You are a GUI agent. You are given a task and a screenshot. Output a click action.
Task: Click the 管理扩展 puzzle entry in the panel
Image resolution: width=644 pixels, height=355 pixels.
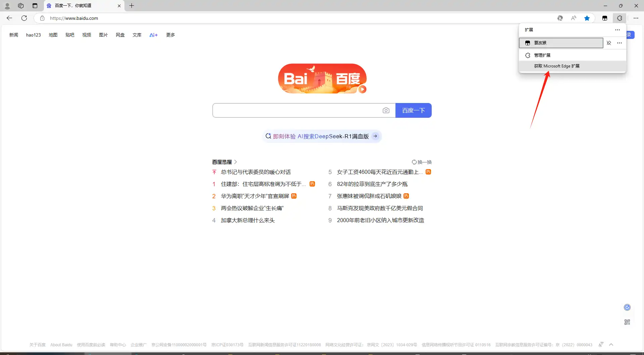[x=542, y=55]
